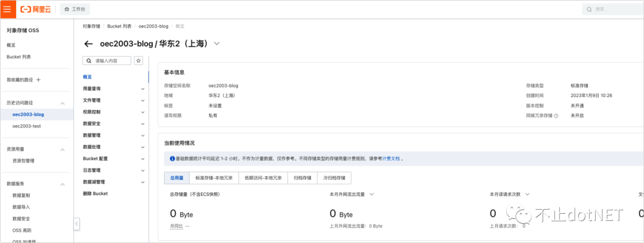Click the bucket menu search field

107,60
